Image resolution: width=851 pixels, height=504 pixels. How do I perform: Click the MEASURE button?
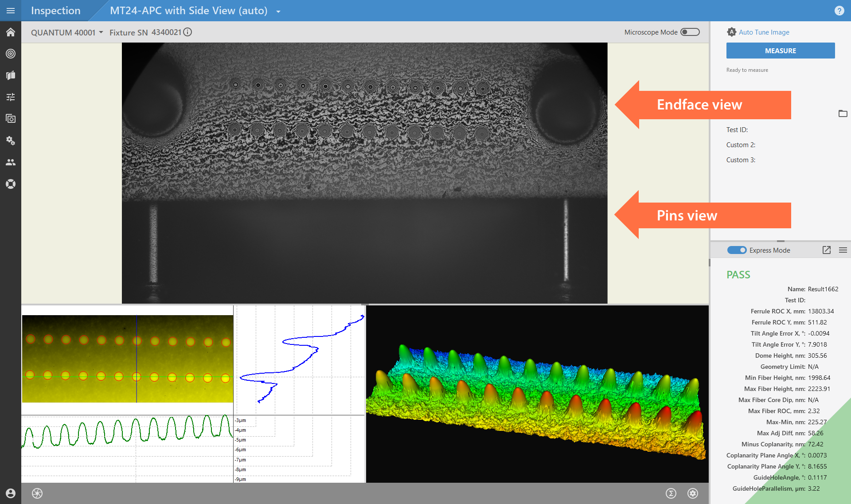(x=780, y=51)
